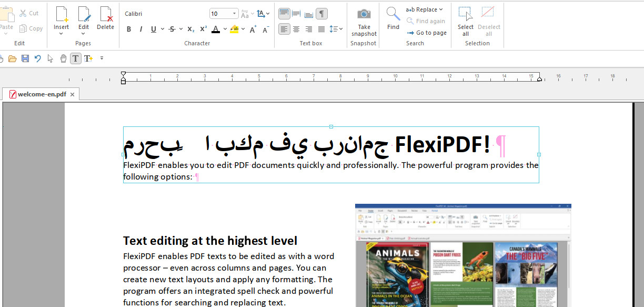
Task: Toggle paragraph marks display
Action: 321,14
